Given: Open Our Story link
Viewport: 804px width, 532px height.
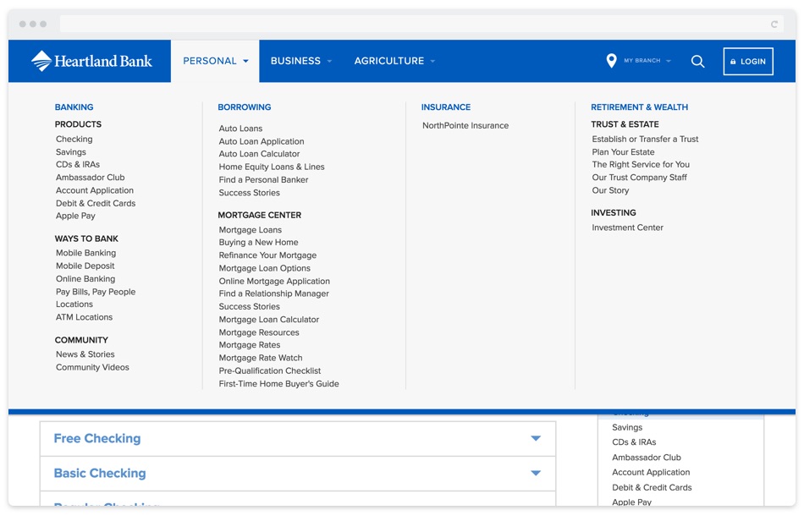Looking at the screenshot, I should (610, 190).
